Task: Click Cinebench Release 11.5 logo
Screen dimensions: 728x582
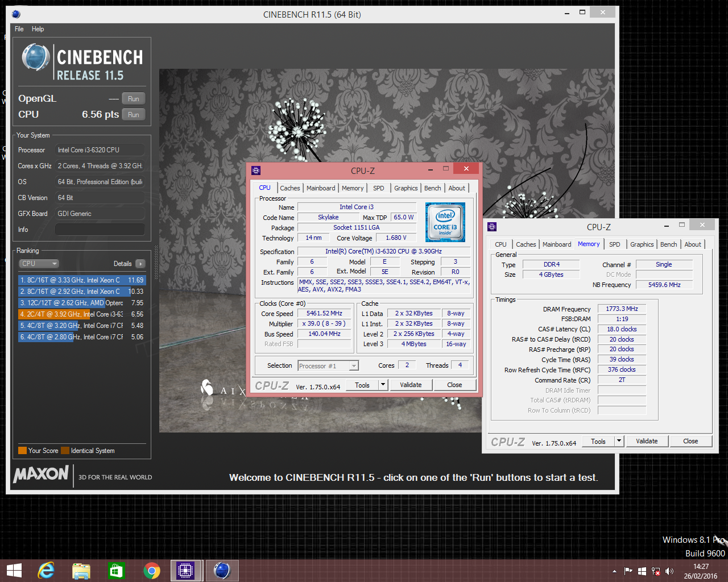Action: [x=82, y=61]
